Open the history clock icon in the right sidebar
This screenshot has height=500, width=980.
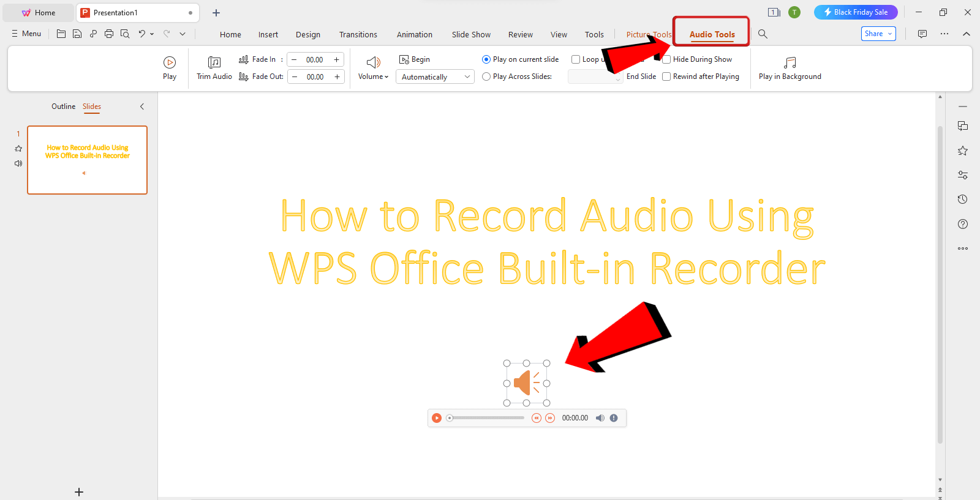(x=963, y=200)
